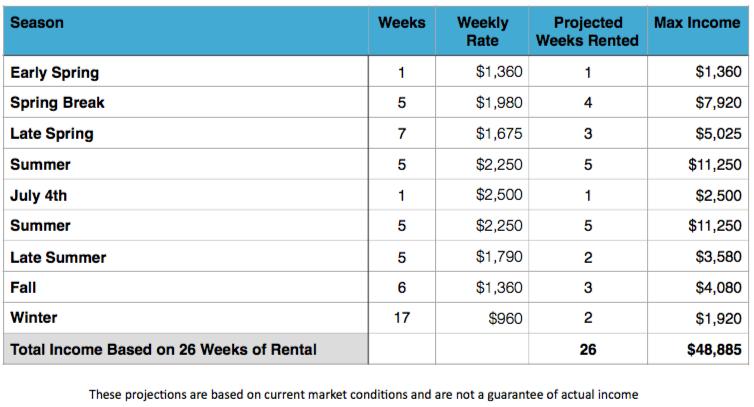Select the $7,920 max income cell

tap(717, 103)
